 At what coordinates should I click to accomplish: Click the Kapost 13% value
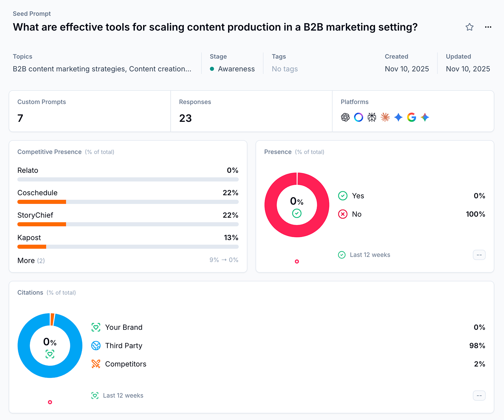(231, 238)
